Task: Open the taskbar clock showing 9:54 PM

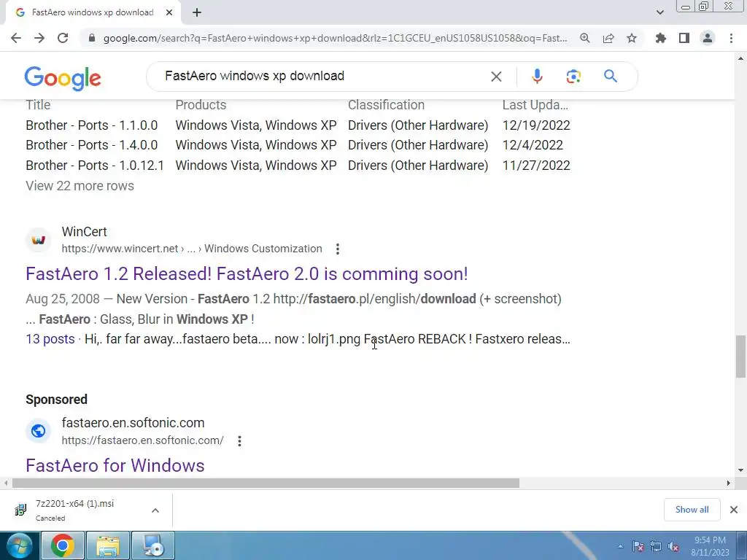Action: 710,546
